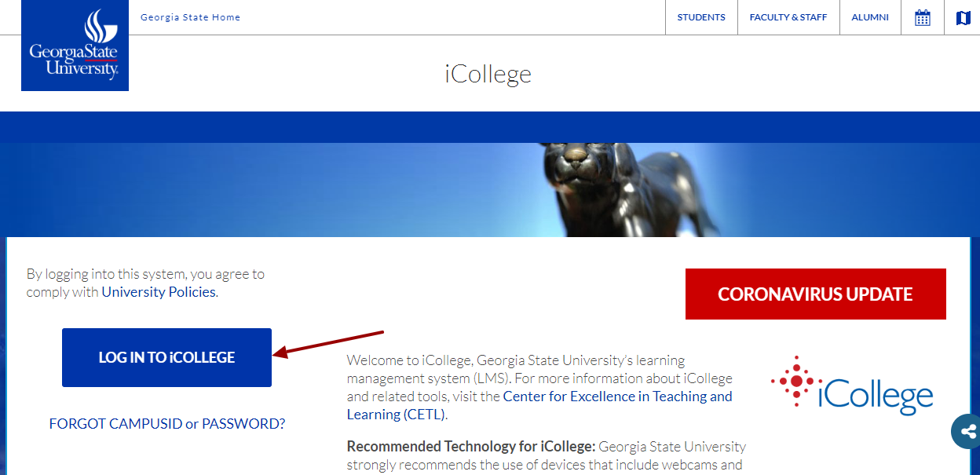
Task: Open the ALUMNI menu
Action: (869, 16)
